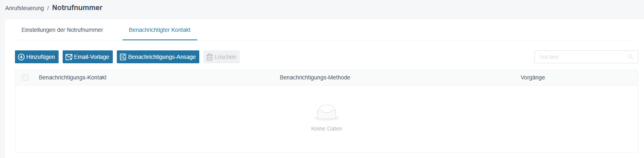Switch to Einstellungen der Notrufnummer tab
The image size is (644, 158).
click(62, 30)
